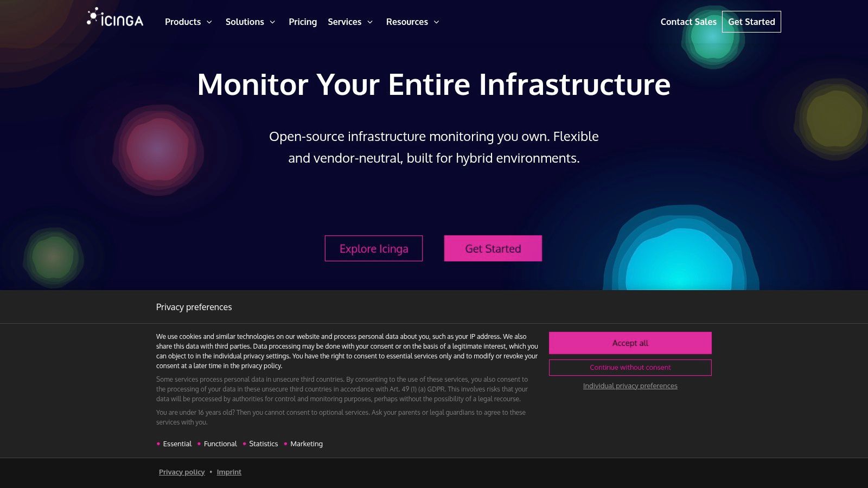Click the Statistics category label

(x=263, y=444)
